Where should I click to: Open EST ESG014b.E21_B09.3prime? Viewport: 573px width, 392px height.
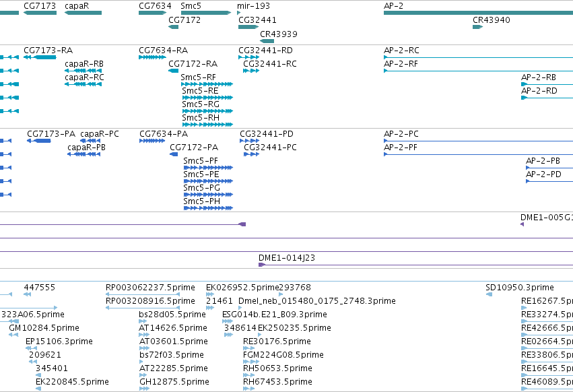(228, 321)
